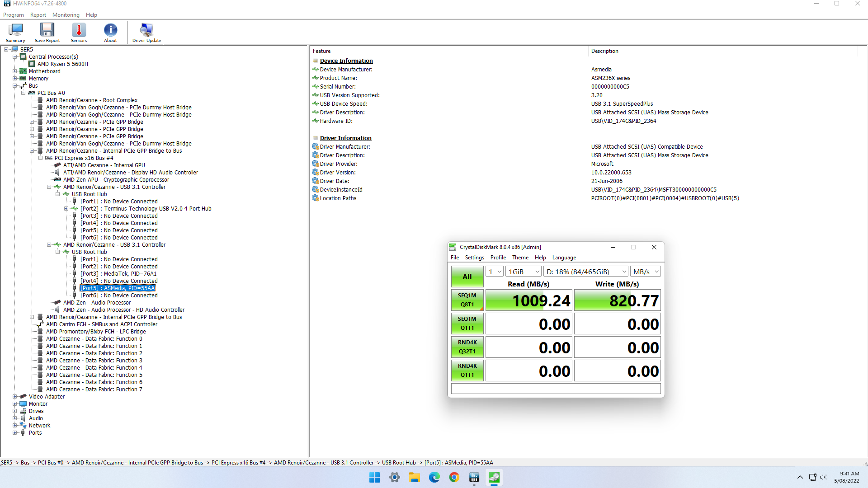Screen dimensions: 868x488
Task: Open Google Chrome from taskbar
Action: pyautogui.click(x=454, y=478)
